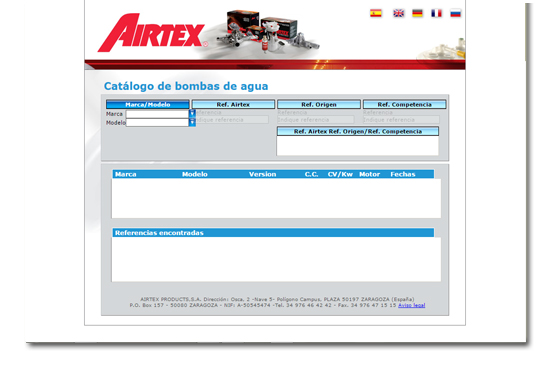Select the Russian flag language icon
550x366 pixels.
(455, 13)
